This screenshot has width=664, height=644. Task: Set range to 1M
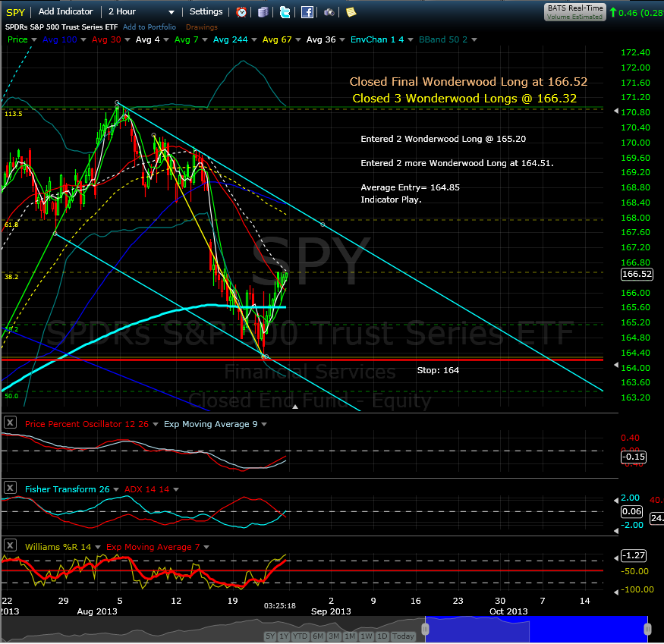click(350, 636)
